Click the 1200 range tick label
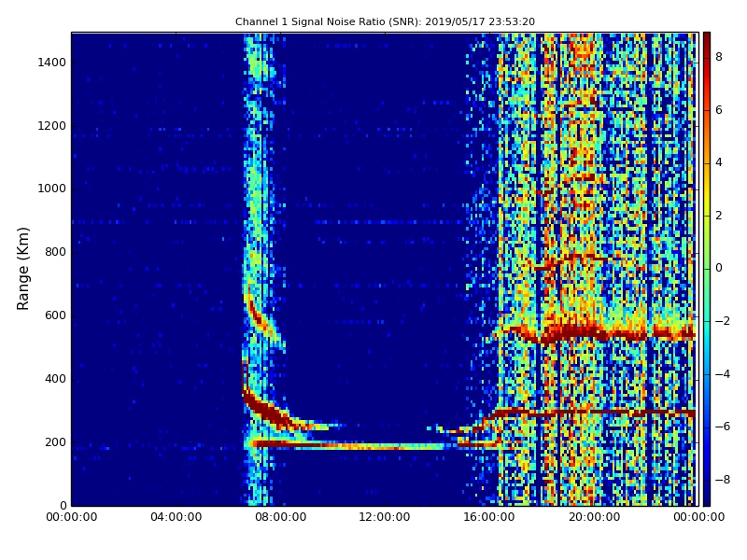Screen dimensions: 747x560 [x=52, y=126]
